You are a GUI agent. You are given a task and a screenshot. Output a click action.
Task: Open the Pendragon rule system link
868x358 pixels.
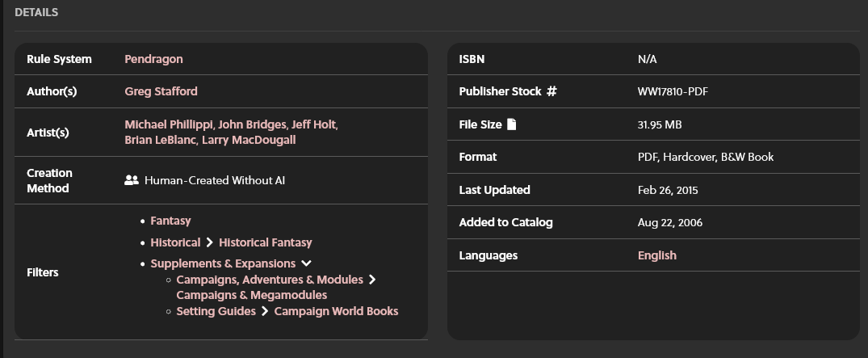point(153,59)
